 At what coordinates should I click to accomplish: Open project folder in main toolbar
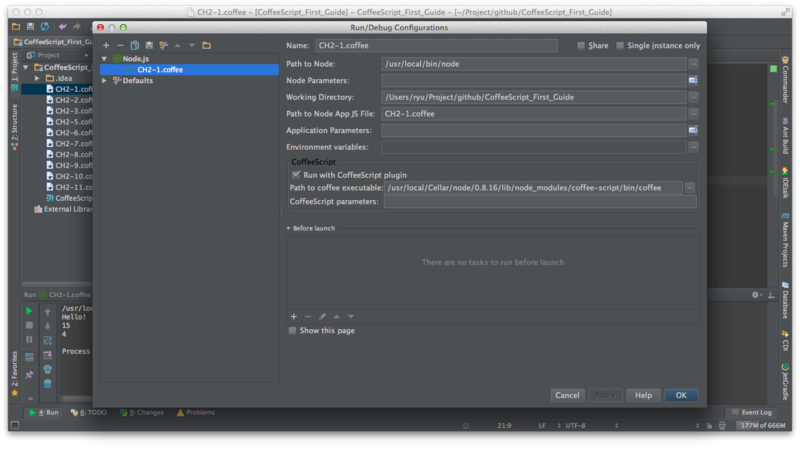pos(16,27)
